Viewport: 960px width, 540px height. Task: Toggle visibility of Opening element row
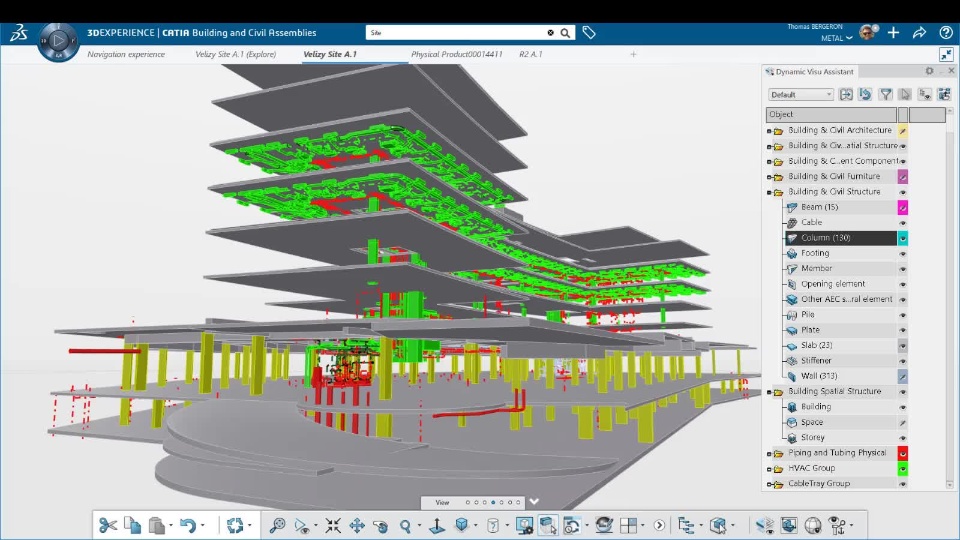[902, 284]
